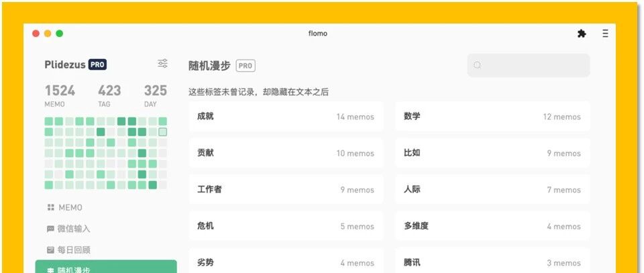Viewport: 644px width, 273px height.
Task: Open the 贡献 tag card
Action: [286, 153]
